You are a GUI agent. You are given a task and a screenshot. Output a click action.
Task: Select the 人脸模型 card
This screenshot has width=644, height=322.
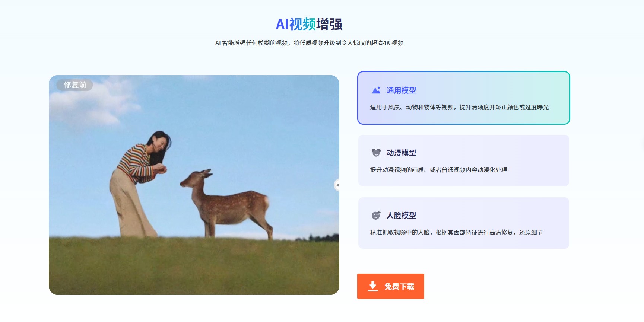(463, 223)
